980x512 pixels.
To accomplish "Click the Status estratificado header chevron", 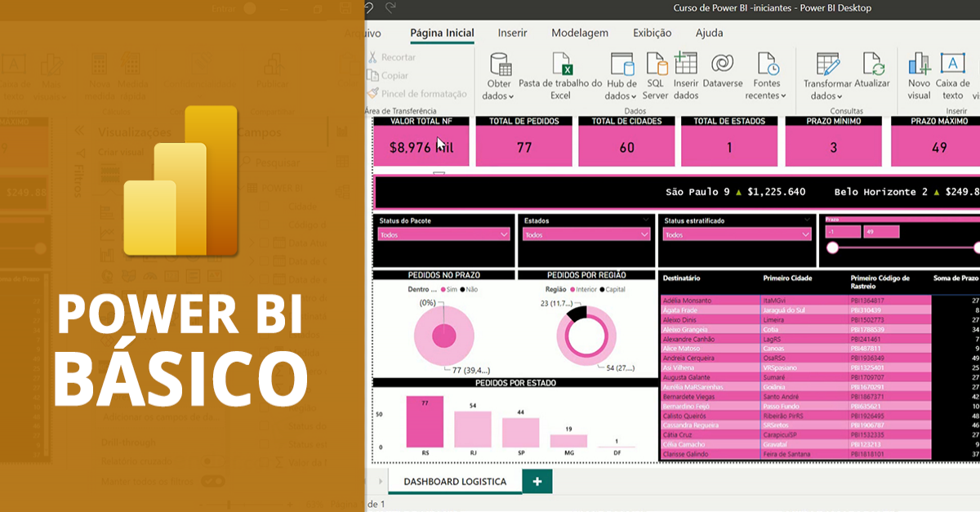I will 807,220.
